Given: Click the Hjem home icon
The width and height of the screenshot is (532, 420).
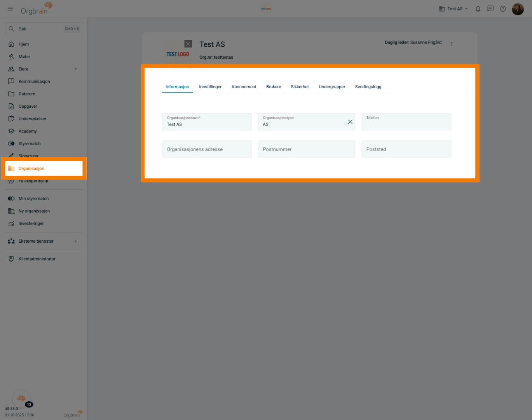Looking at the screenshot, I should (11, 44).
